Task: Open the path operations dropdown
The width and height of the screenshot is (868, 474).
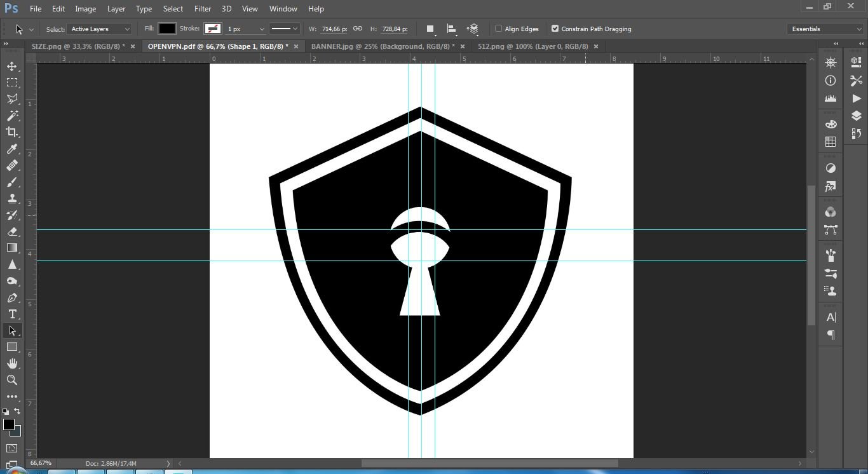Action: click(430, 29)
